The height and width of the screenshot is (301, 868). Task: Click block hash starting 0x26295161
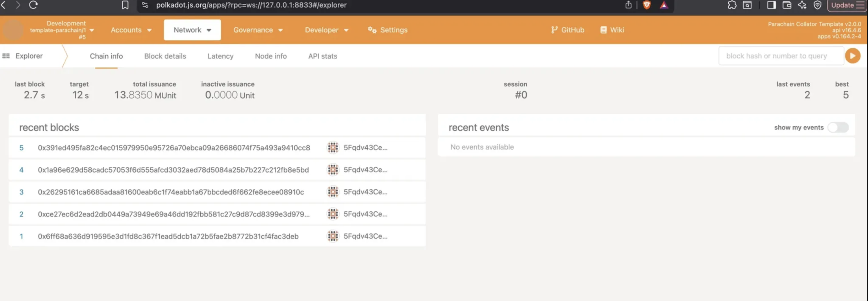coord(171,192)
